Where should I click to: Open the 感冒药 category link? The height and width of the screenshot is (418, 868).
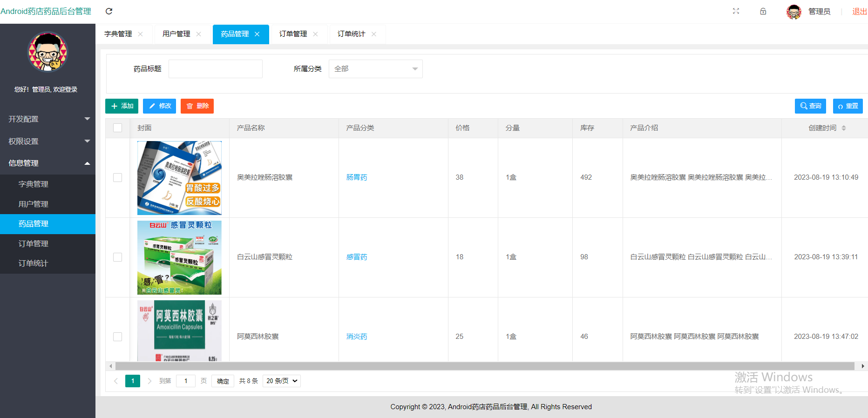[357, 257]
